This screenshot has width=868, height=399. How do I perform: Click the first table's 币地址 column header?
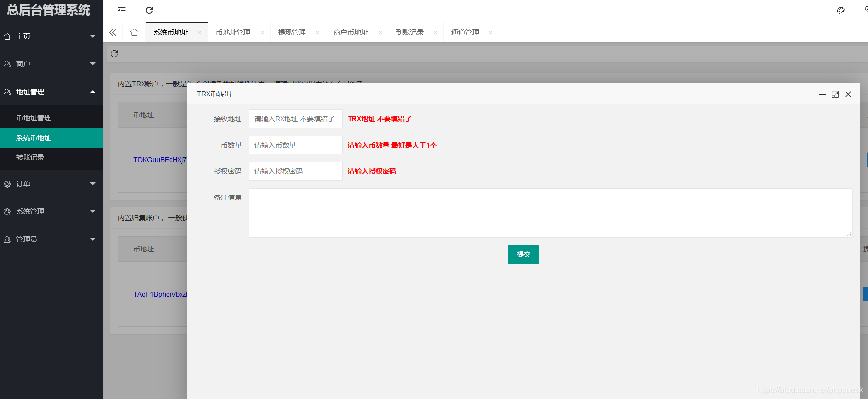[x=144, y=115]
